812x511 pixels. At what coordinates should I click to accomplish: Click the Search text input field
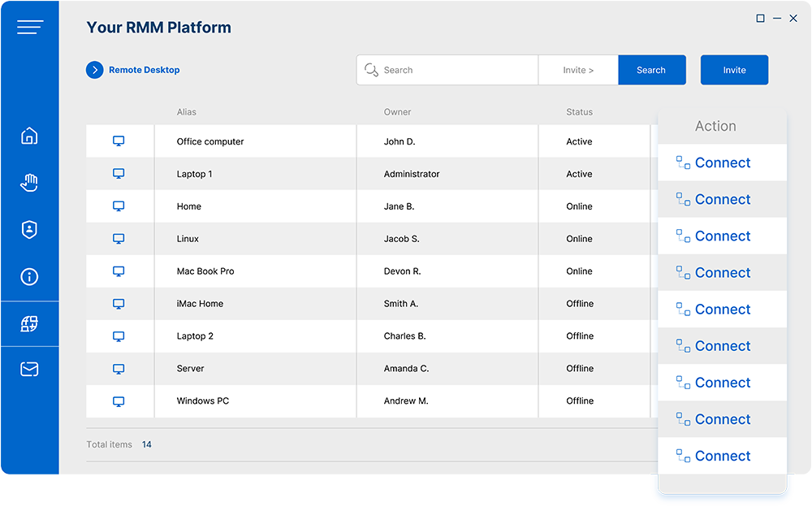447,70
